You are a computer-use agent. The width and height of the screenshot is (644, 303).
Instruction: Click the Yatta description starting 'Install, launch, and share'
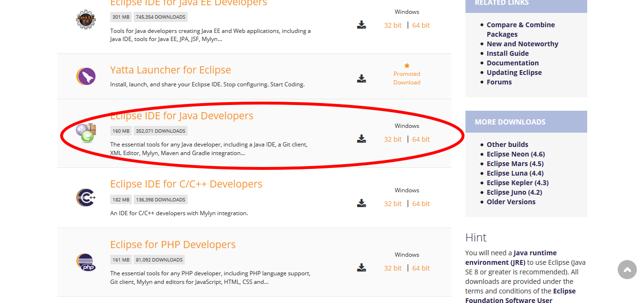pos(207,84)
